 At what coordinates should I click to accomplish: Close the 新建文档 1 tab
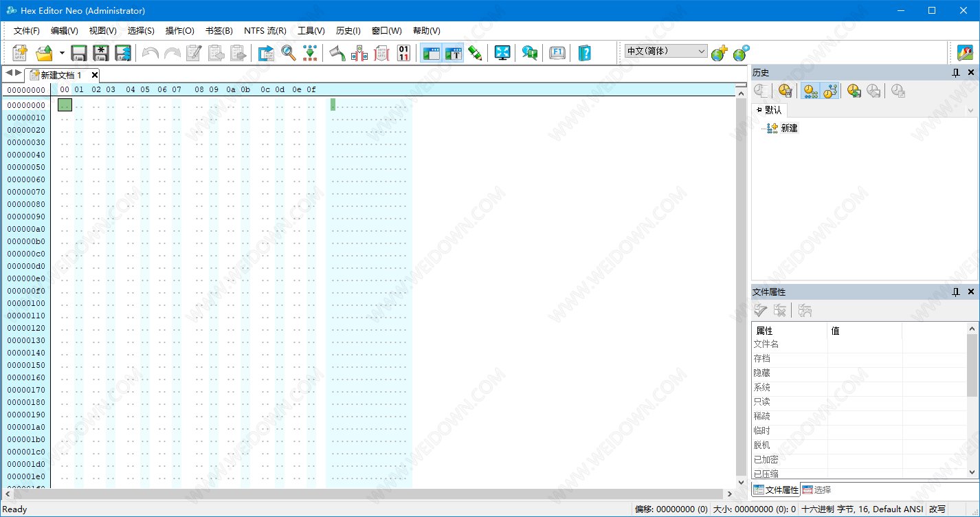95,75
